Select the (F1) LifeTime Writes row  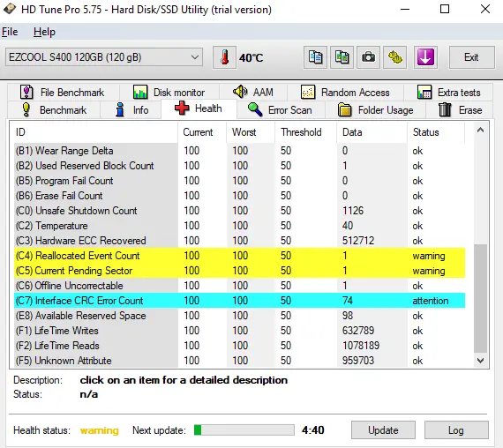[x=240, y=331]
